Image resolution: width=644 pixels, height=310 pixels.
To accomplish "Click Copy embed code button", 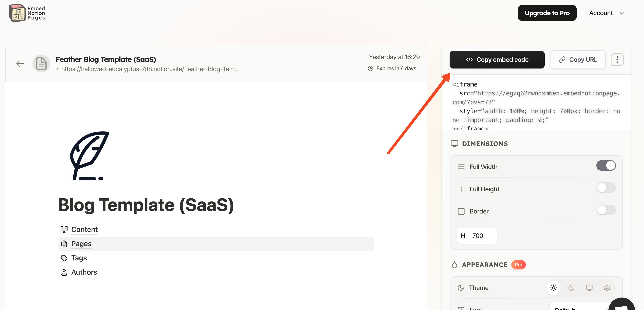I will pos(497,60).
